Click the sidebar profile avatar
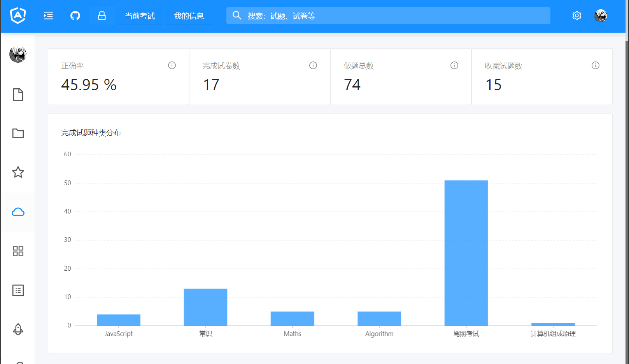Screen dimensions: 629x364 pos(18,54)
